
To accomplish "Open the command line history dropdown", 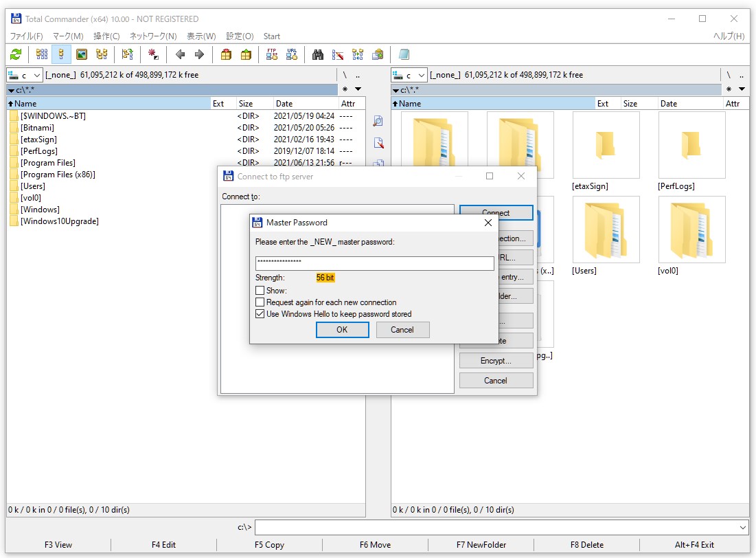I will tap(742, 528).
